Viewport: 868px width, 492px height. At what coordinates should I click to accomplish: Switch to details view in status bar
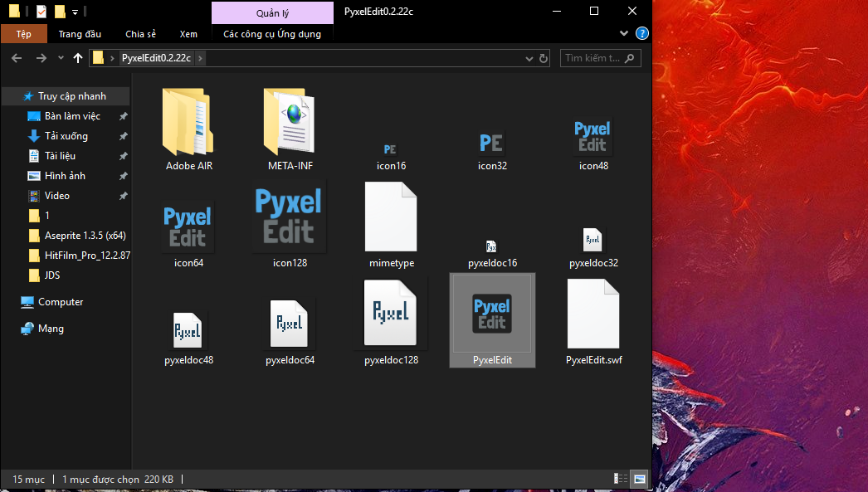tap(621, 479)
